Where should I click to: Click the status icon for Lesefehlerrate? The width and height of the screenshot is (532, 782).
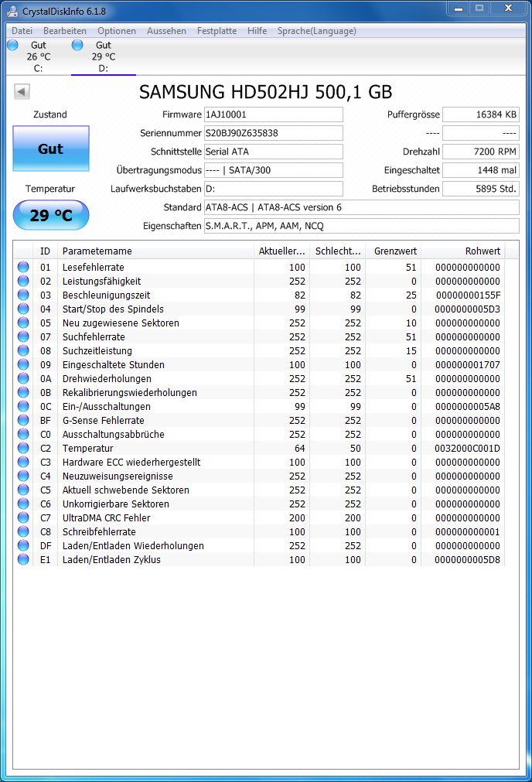(x=23, y=267)
